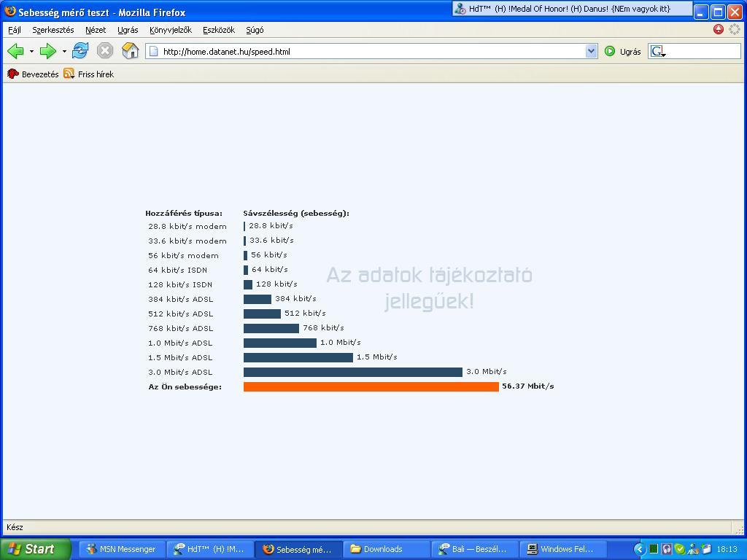Open the Back history dropdown arrow
This screenshot has width=747, height=560.
point(31,52)
